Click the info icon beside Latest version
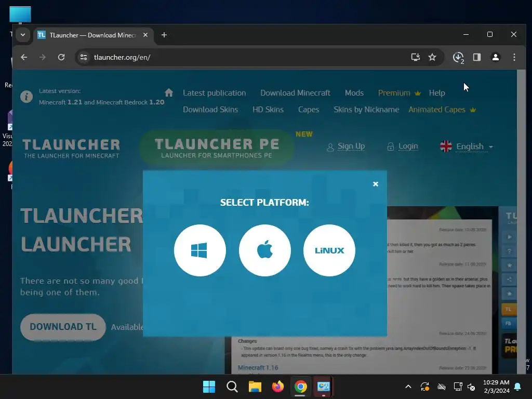 click(x=26, y=97)
